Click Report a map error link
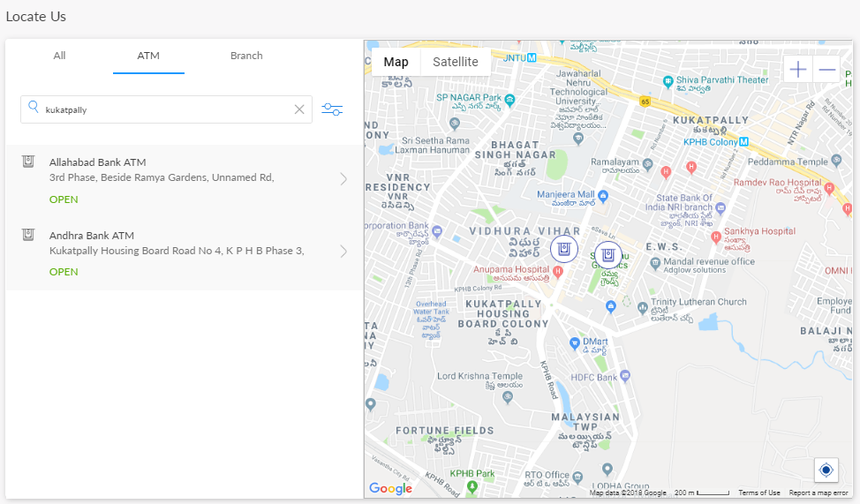This screenshot has height=504, width=860. click(x=819, y=493)
